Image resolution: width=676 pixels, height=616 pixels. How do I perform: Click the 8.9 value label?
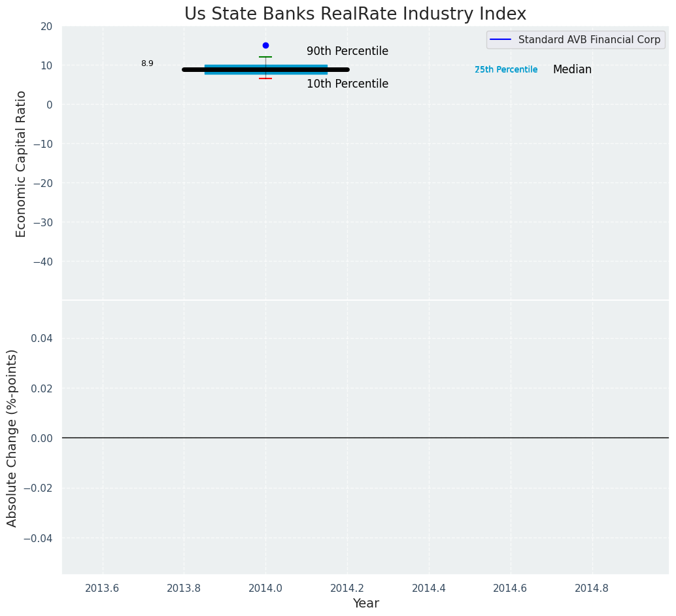tap(147, 63)
